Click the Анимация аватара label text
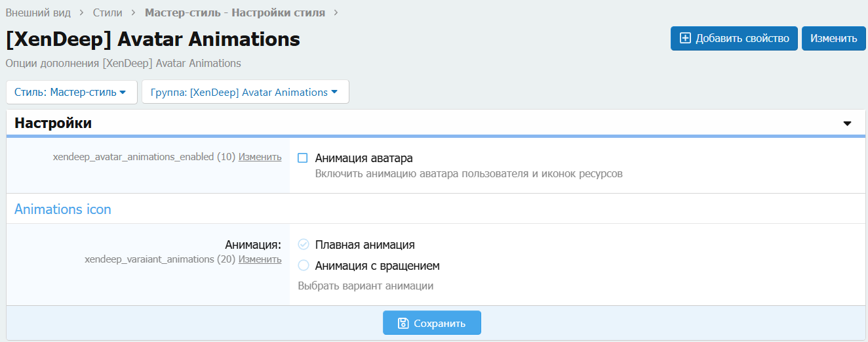The height and width of the screenshot is (342, 868). point(363,158)
